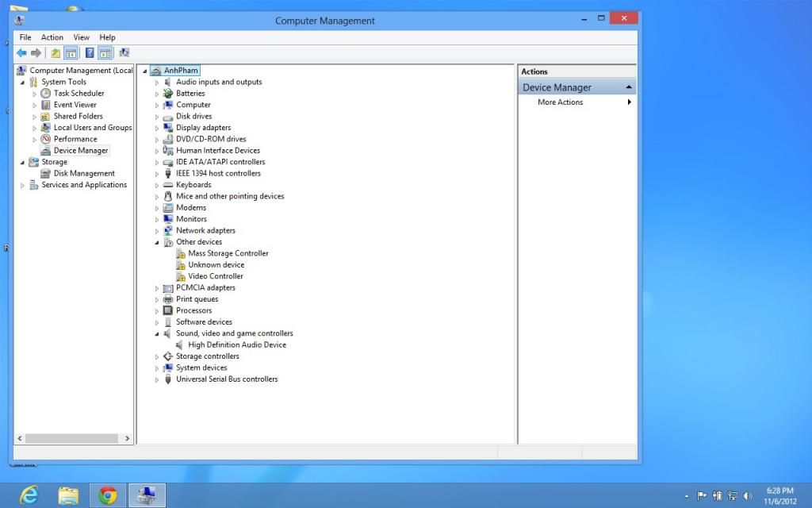Click the Up One Level toolbar icon

pos(56,53)
